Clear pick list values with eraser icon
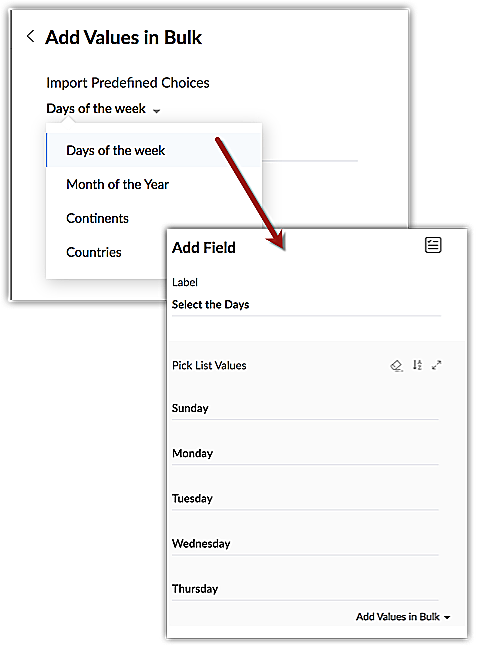484x650 pixels. tap(397, 366)
